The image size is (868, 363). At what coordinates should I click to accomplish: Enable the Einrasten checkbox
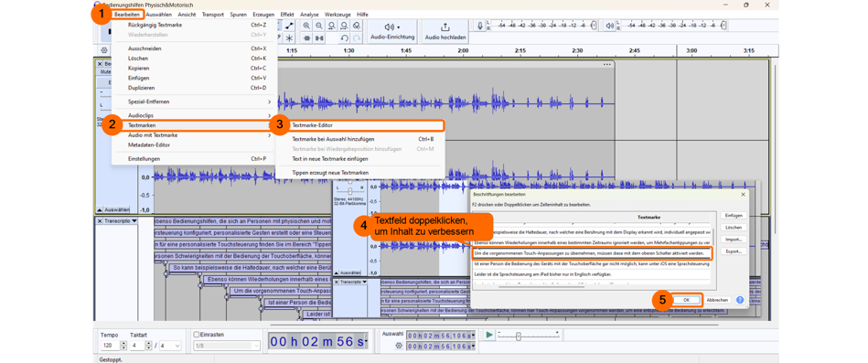[x=196, y=335]
